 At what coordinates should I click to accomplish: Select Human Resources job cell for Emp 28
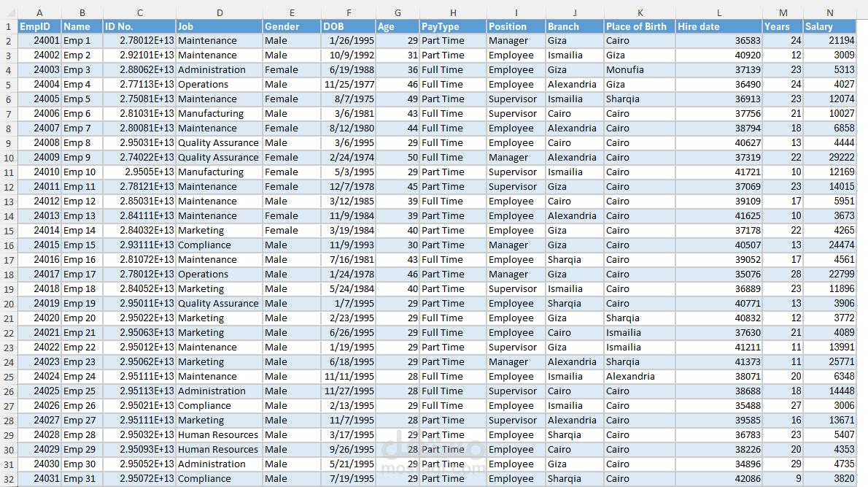click(x=220, y=435)
